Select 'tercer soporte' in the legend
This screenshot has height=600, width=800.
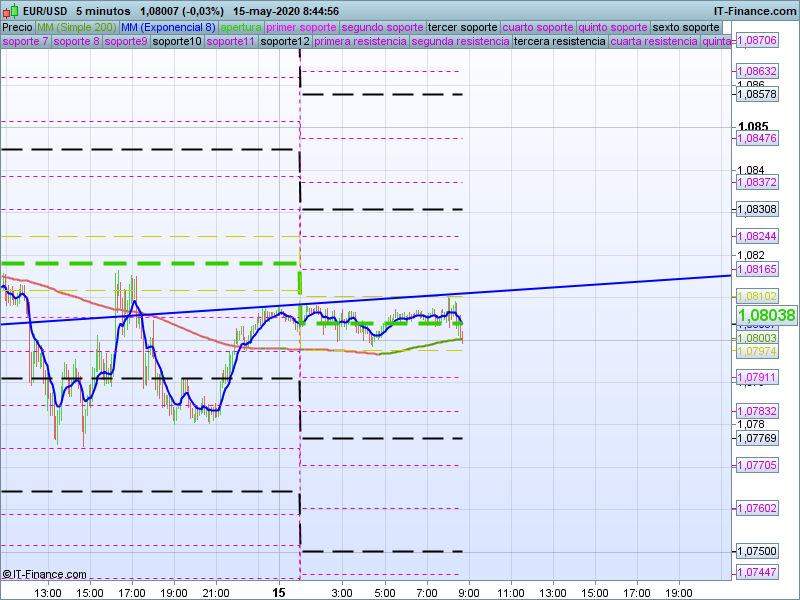tap(462, 27)
